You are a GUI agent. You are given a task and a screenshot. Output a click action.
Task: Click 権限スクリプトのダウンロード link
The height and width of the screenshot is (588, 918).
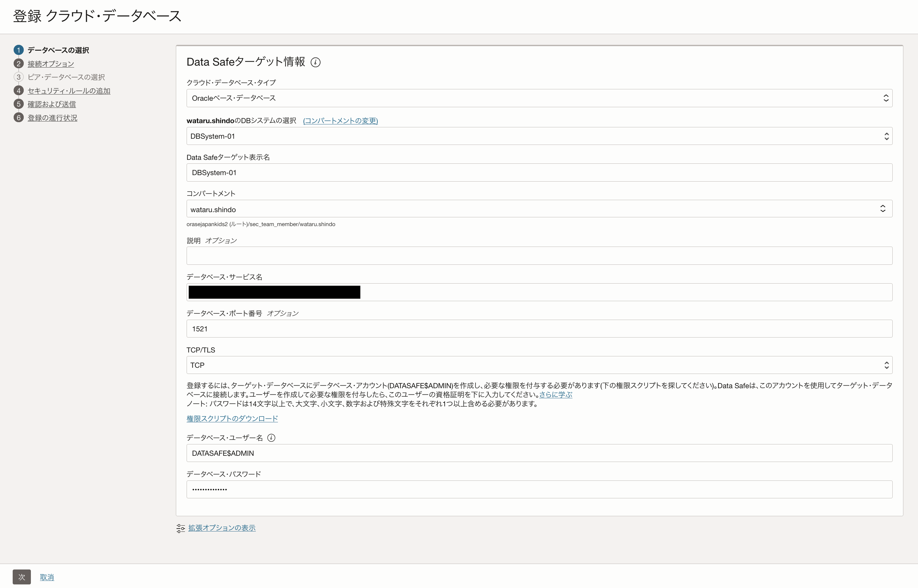pos(232,418)
